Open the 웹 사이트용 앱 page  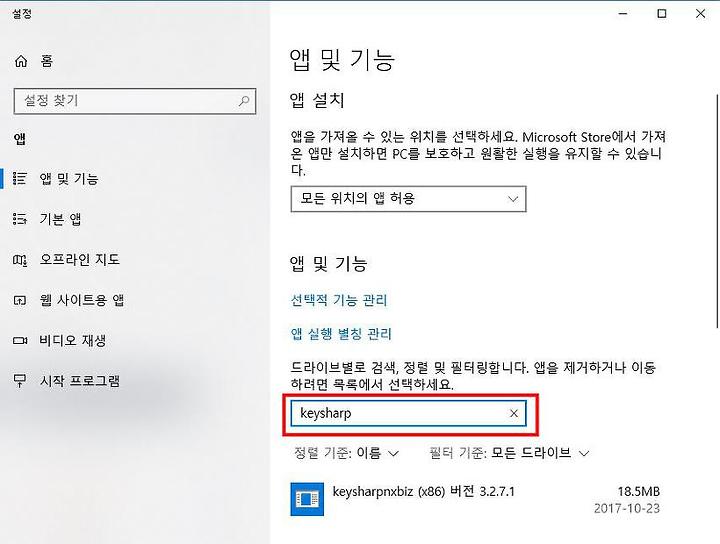coord(82,300)
